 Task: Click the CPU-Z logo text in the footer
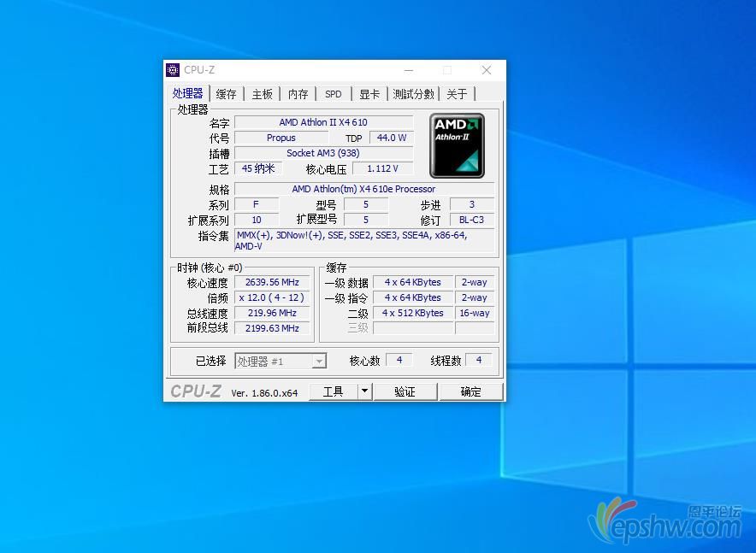tap(196, 391)
